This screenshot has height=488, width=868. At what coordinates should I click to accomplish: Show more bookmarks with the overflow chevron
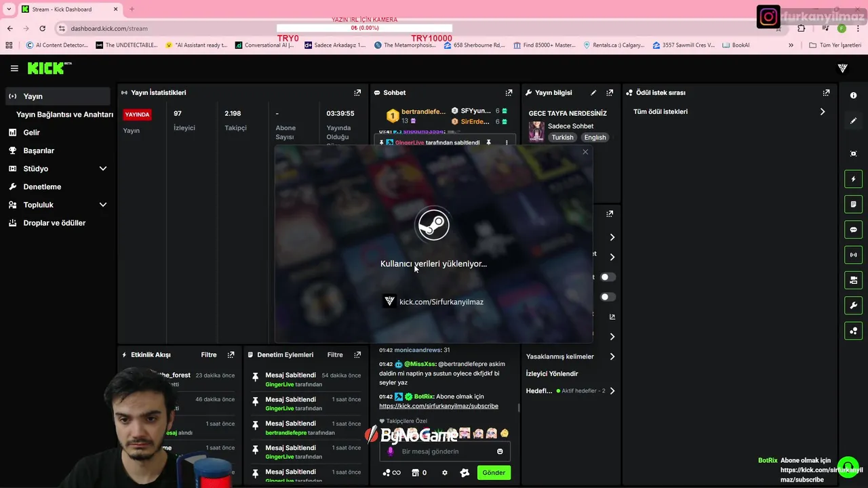[791, 45]
